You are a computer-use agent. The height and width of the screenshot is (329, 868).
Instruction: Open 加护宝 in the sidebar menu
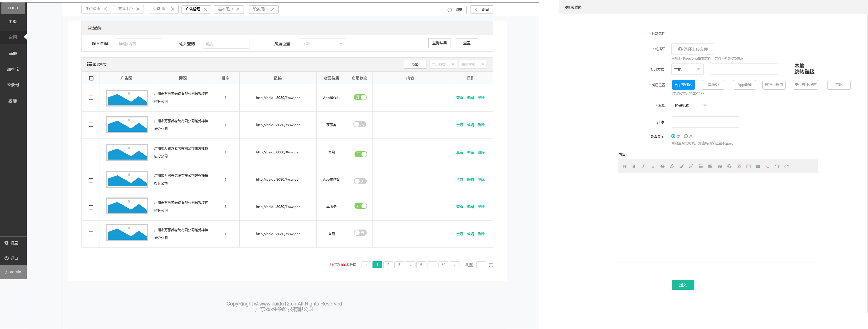pyautogui.click(x=13, y=69)
